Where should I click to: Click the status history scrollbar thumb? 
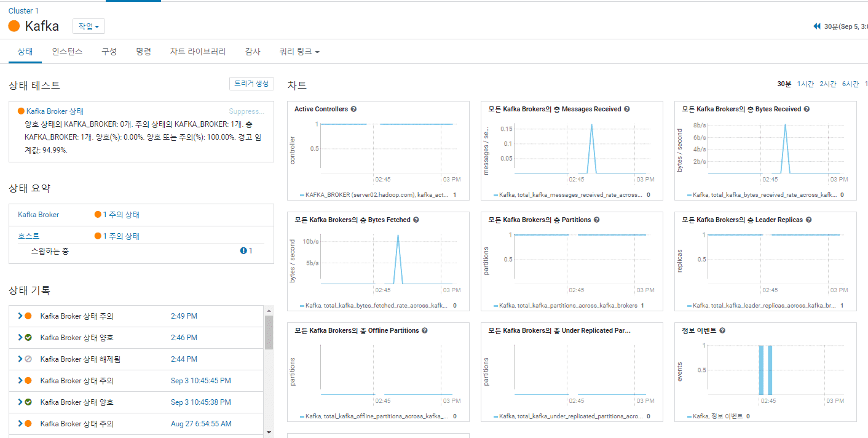point(269,332)
